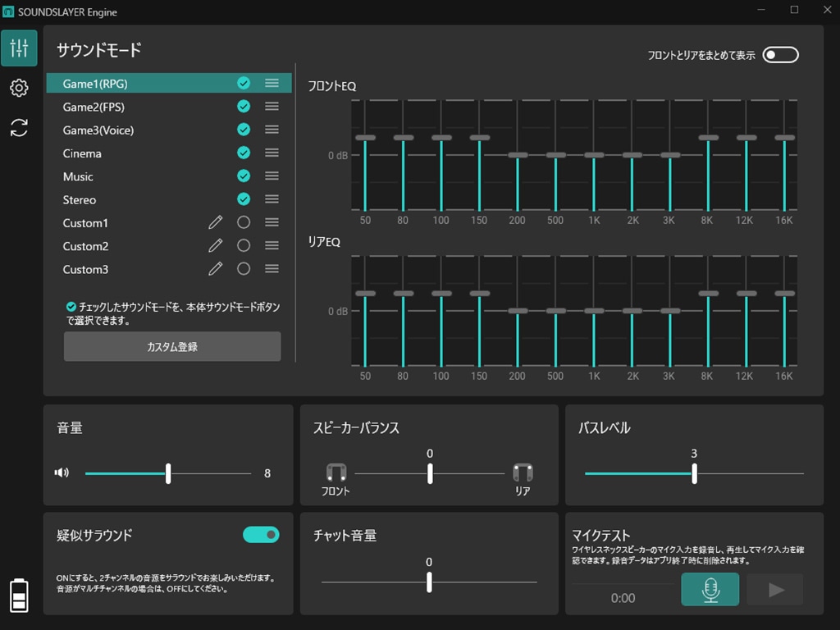Image resolution: width=840 pixels, height=630 pixels.
Task: Select the Music sound mode
Action: pyautogui.click(x=169, y=176)
